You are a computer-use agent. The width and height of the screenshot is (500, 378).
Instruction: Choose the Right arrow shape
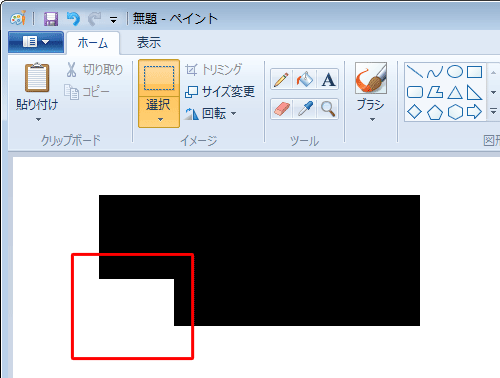(474, 112)
